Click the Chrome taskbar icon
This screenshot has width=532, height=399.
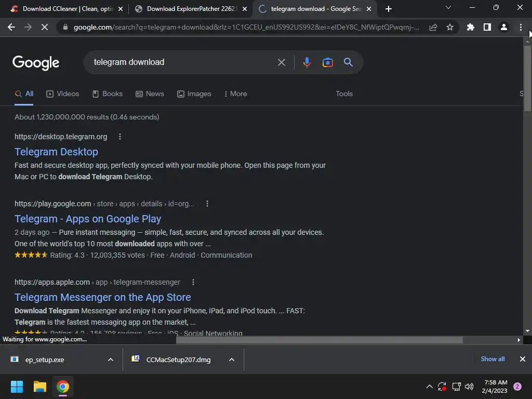click(63, 387)
